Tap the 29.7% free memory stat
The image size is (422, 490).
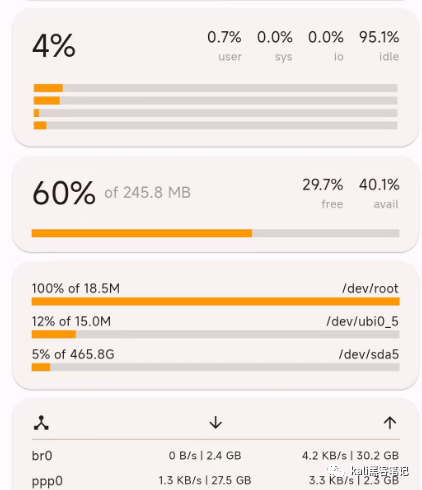[323, 193]
